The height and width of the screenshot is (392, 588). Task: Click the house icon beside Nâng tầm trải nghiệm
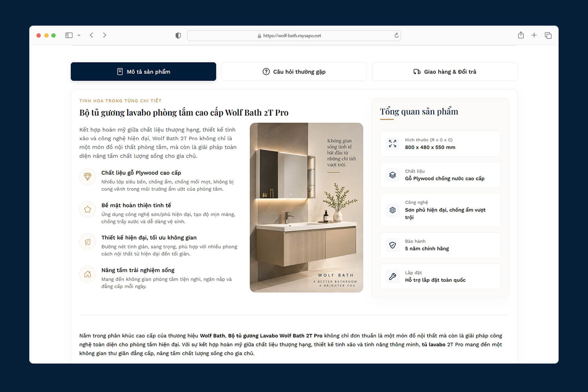pyautogui.click(x=87, y=274)
